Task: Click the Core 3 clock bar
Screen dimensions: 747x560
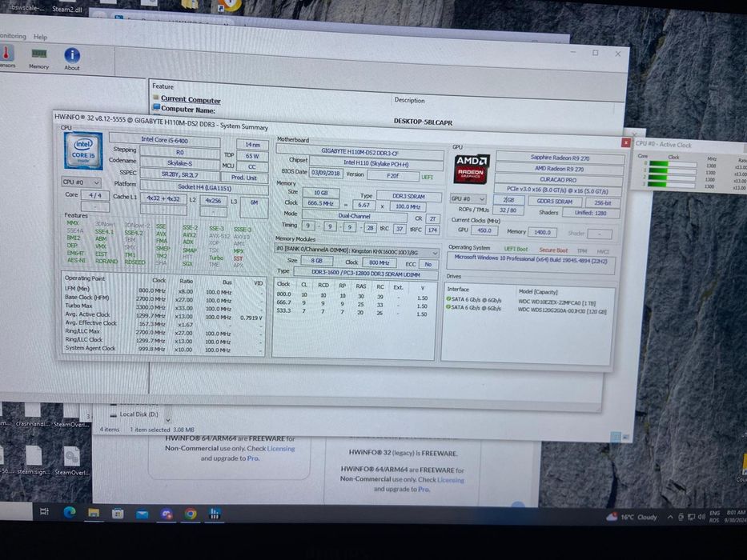Action: pos(673,186)
